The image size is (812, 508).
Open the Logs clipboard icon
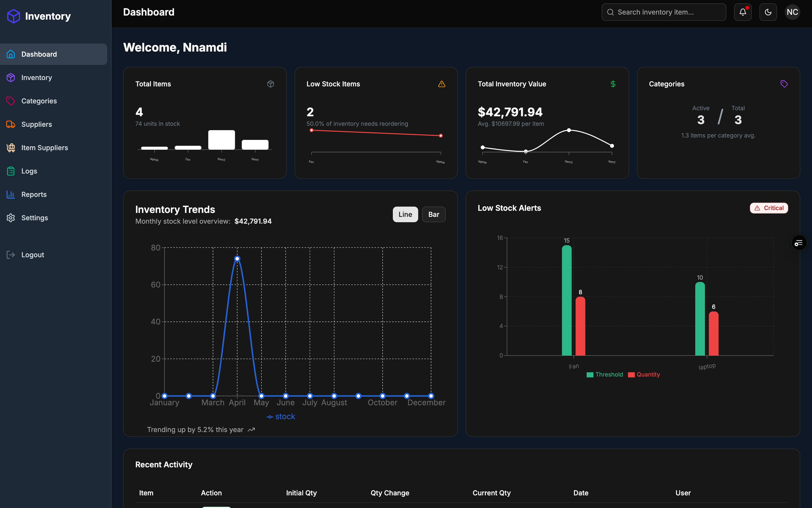tap(11, 171)
